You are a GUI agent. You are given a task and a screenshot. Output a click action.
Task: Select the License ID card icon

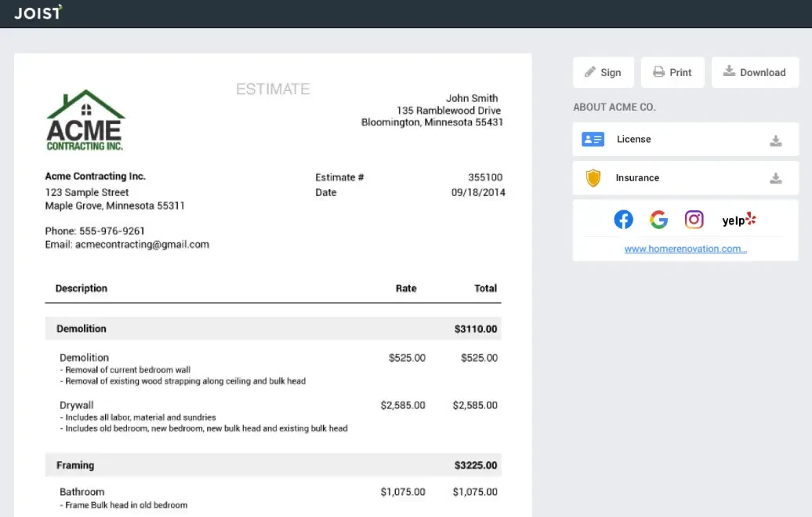coord(593,139)
